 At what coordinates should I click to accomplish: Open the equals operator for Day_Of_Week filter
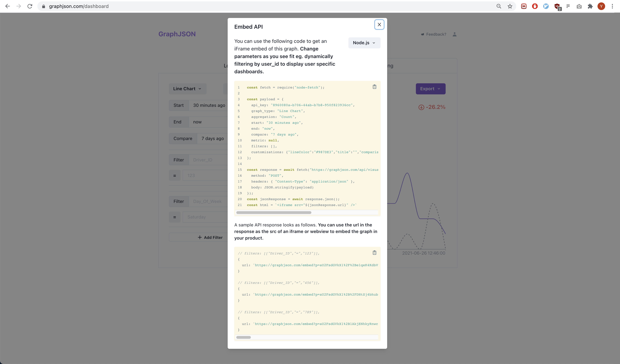tap(175, 217)
